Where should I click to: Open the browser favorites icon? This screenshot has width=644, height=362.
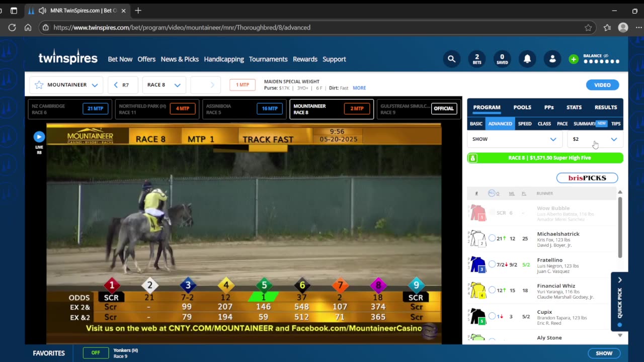pos(607,28)
